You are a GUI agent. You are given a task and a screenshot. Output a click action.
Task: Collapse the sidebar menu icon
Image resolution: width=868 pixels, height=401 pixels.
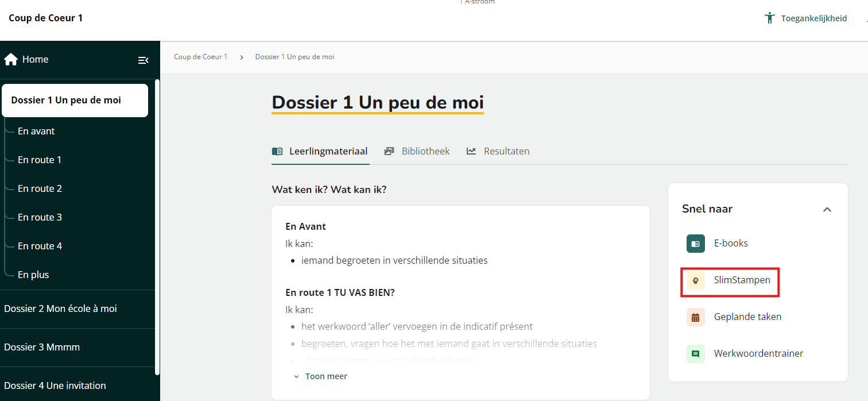pos(144,60)
